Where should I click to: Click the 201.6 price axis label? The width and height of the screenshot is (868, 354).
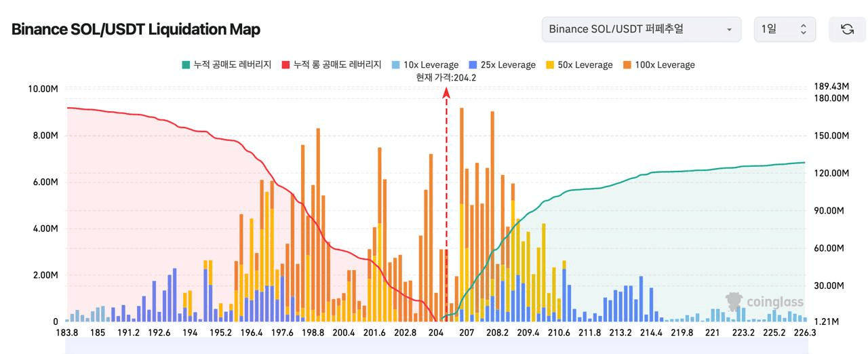374,333
